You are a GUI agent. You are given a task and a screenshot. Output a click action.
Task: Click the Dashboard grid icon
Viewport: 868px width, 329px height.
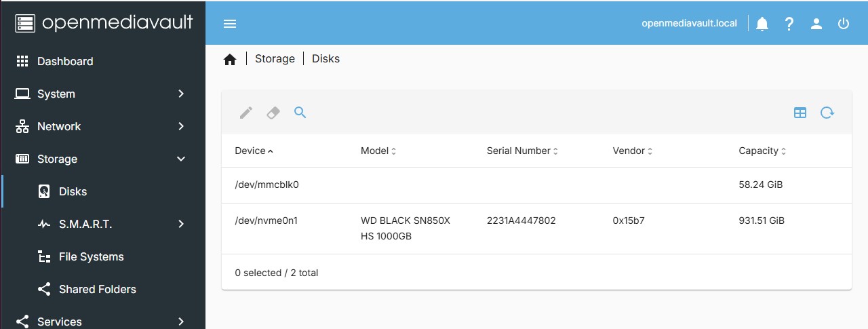click(x=22, y=61)
